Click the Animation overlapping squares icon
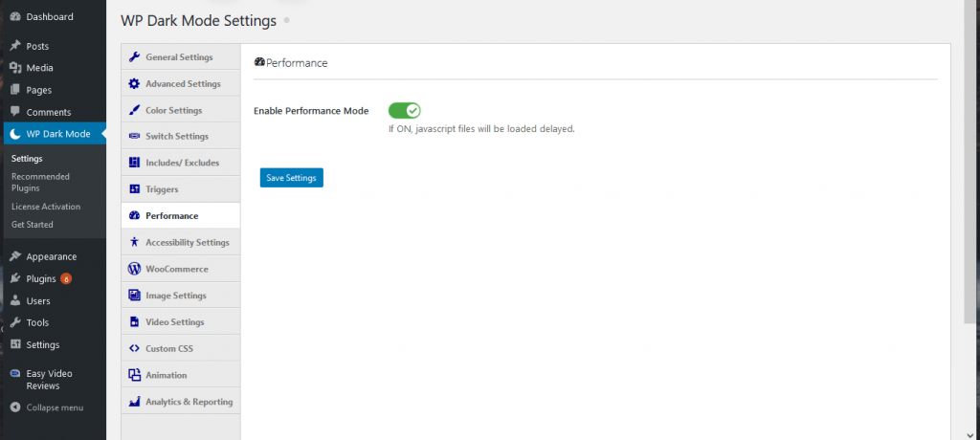Screen dimensions: 980x440 (x=134, y=375)
